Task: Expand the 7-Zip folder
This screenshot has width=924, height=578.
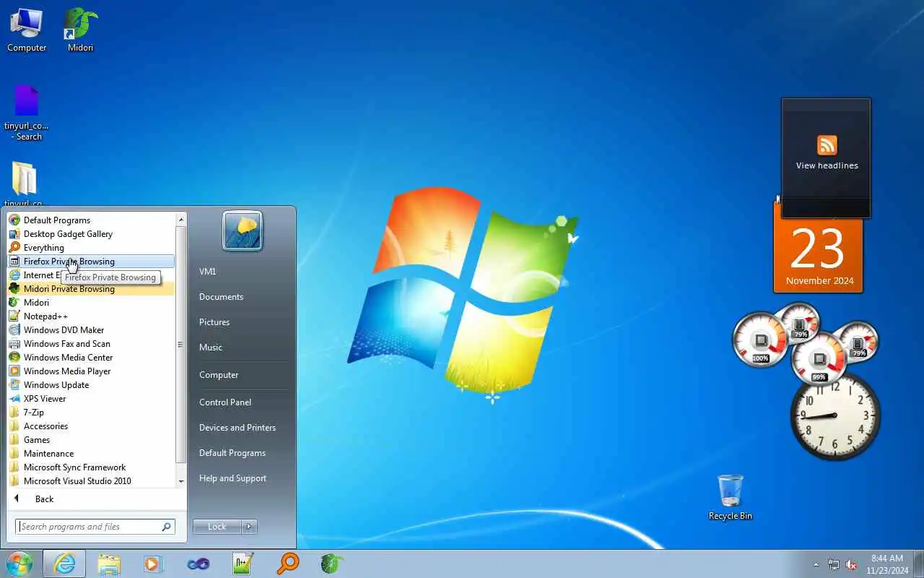Action: [x=91, y=413]
